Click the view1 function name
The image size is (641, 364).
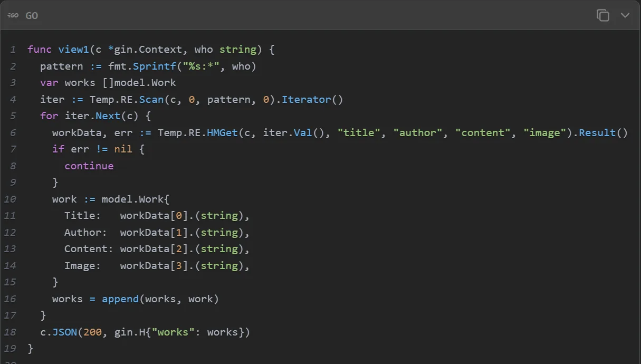[x=74, y=50]
